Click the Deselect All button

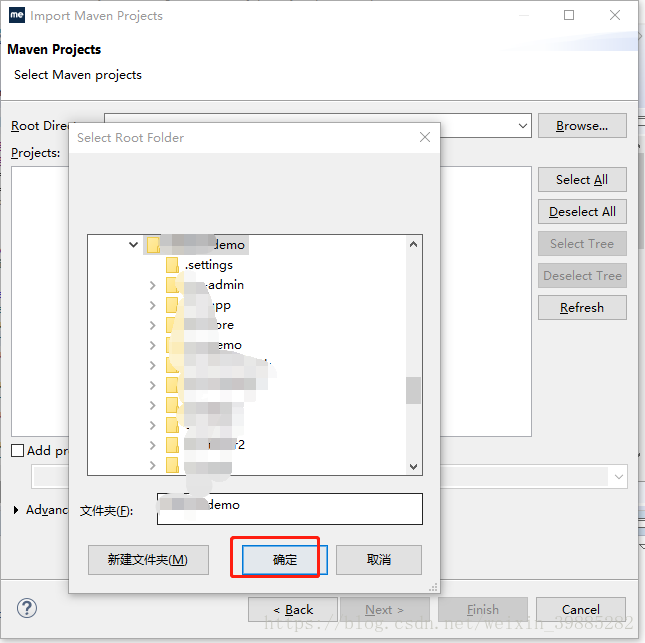pyautogui.click(x=582, y=211)
